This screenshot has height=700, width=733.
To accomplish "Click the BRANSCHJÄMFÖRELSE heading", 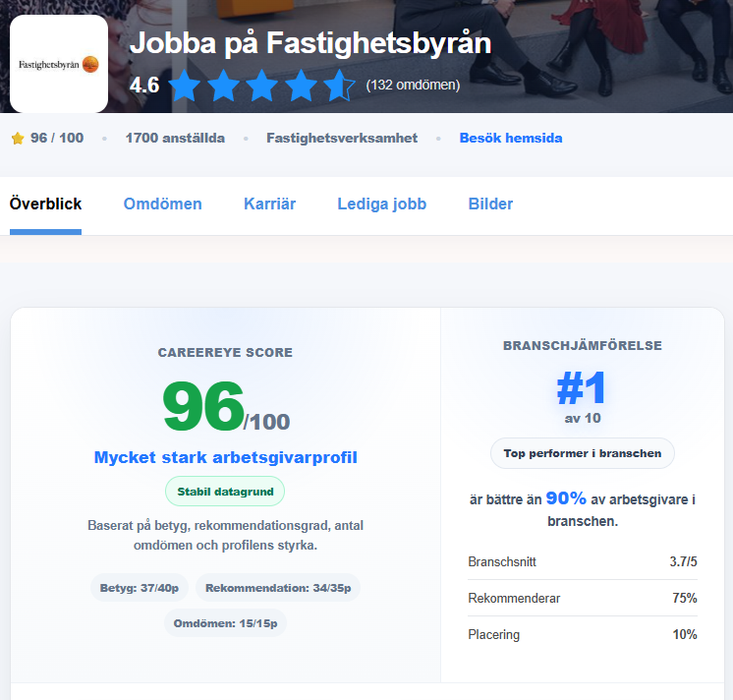I will (x=583, y=345).
